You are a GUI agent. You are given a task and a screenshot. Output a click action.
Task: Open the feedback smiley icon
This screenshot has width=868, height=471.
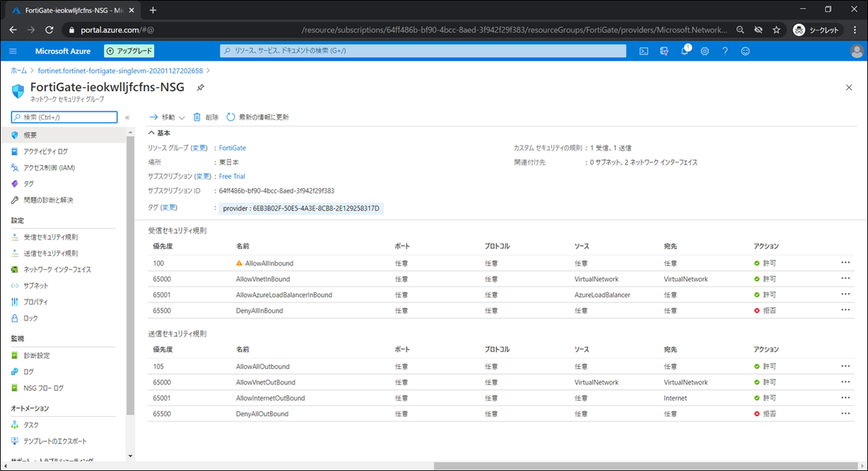(x=745, y=51)
